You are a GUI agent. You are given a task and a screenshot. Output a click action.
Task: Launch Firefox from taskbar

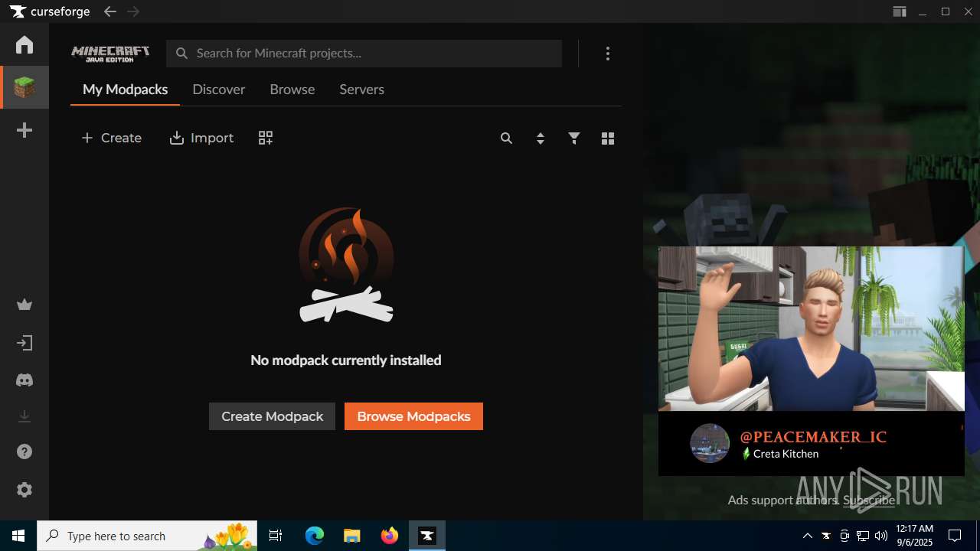tap(390, 536)
